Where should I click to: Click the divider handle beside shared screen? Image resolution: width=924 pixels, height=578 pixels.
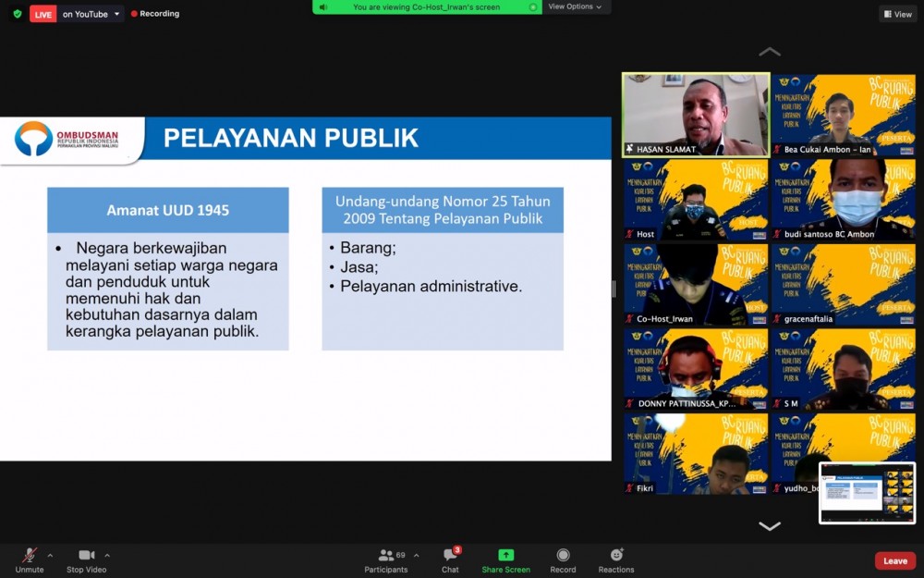(x=614, y=289)
